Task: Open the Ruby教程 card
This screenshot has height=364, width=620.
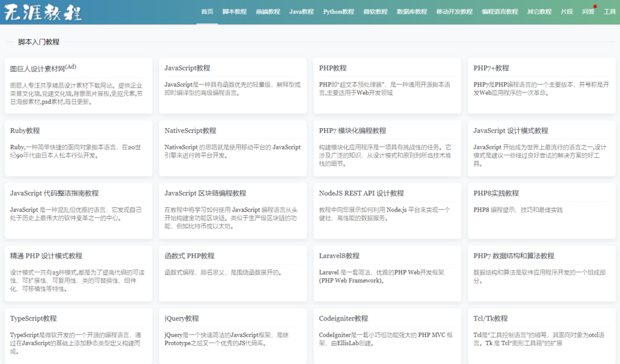Action: click(x=24, y=130)
